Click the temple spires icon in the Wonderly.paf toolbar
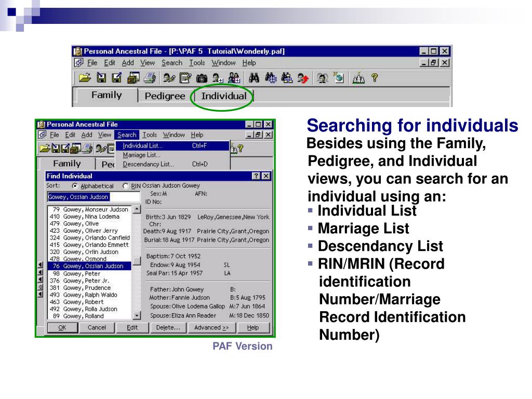Screen dimensions: 532x399 (x=358, y=78)
